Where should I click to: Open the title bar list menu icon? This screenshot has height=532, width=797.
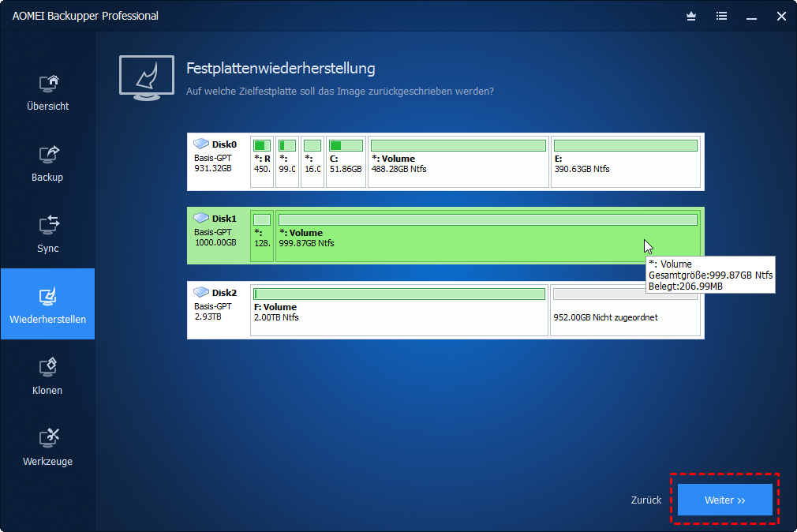721,17
